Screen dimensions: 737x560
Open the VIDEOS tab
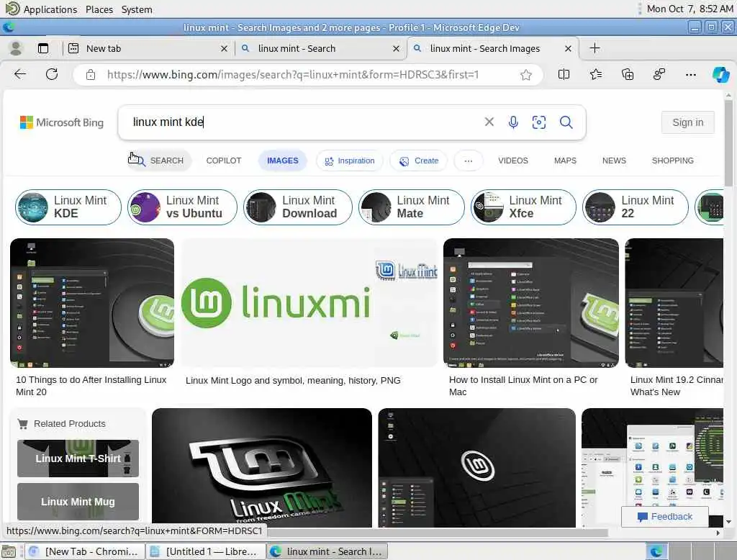point(512,161)
